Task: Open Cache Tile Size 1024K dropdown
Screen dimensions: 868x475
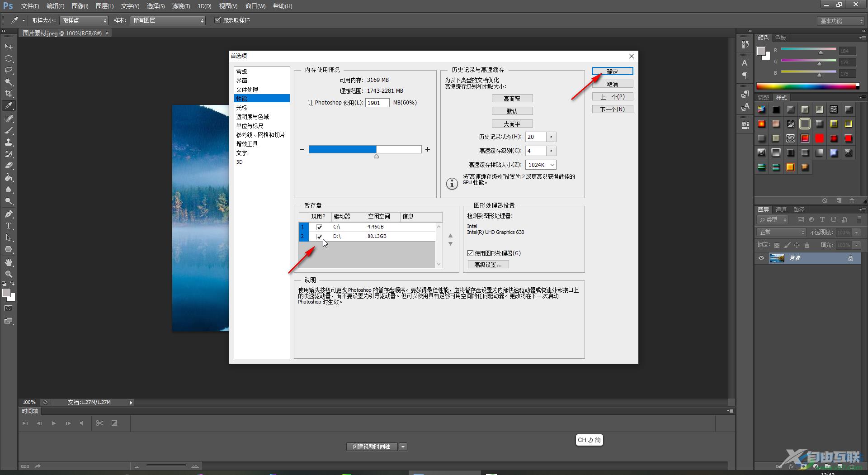Action: pyautogui.click(x=541, y=165)
